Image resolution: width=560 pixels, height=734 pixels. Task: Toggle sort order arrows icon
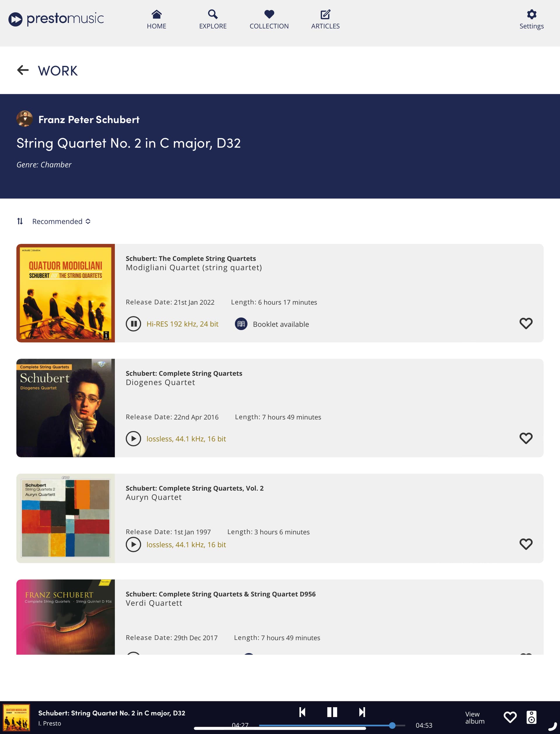(20, 221)
